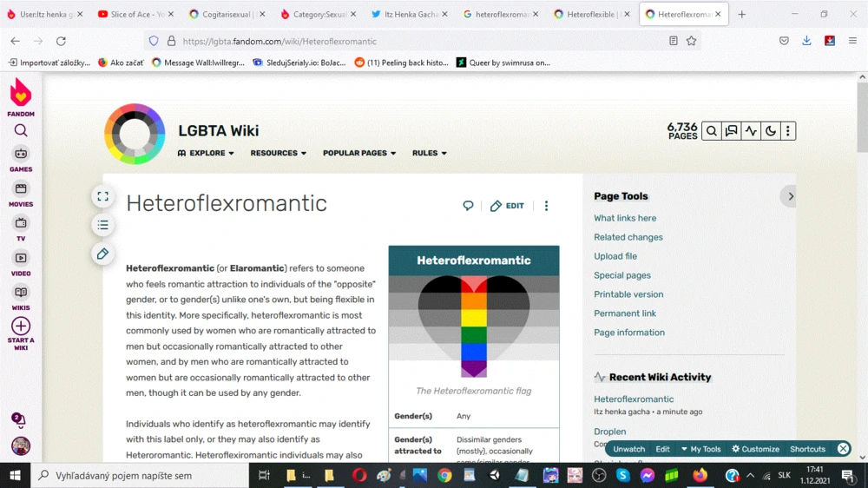Open the wiki activity pulse icon

coord(751,131)
